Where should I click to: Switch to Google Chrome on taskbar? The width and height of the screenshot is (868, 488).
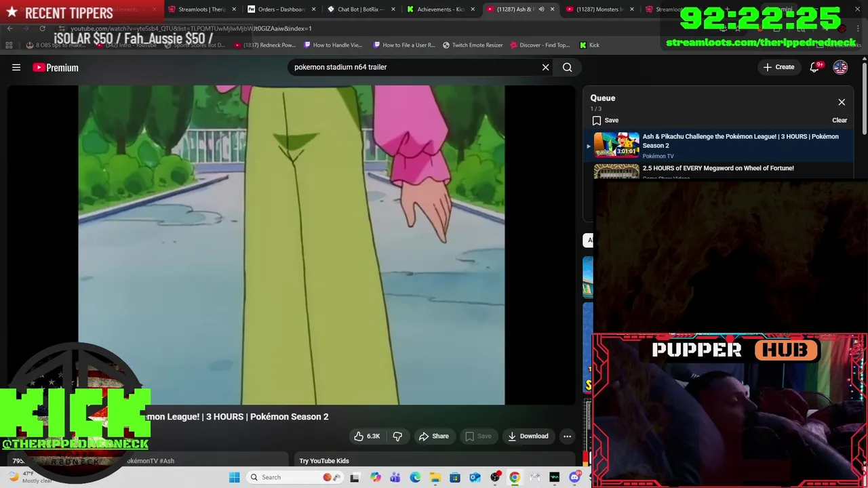pos(515,477)
